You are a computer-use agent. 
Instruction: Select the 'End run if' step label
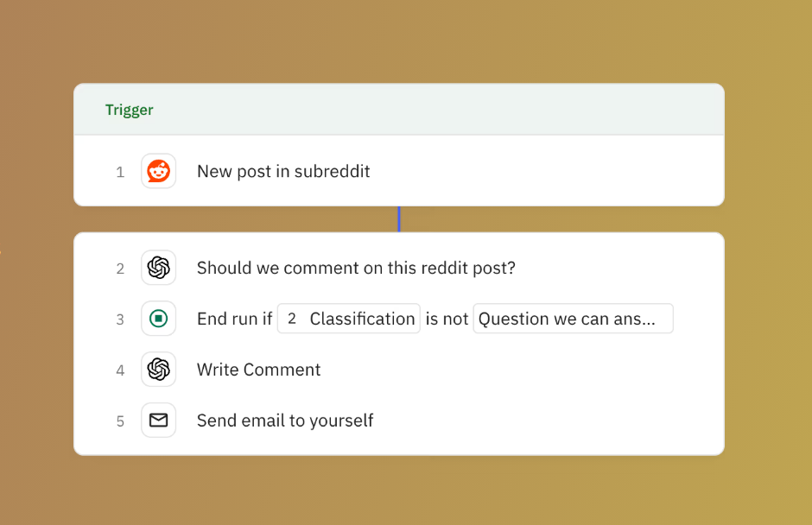234,319
